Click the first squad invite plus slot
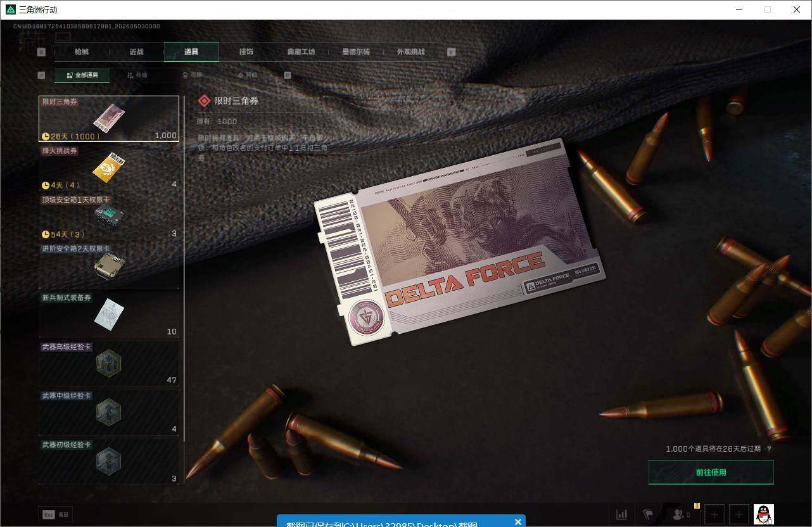Image resolution: width=812 pixels, height=527 pixels. (714, 514)
